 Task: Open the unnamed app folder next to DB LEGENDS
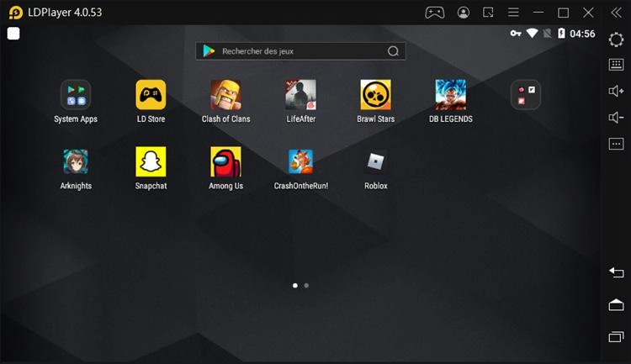pyautogui.click(x=526, y=95)
